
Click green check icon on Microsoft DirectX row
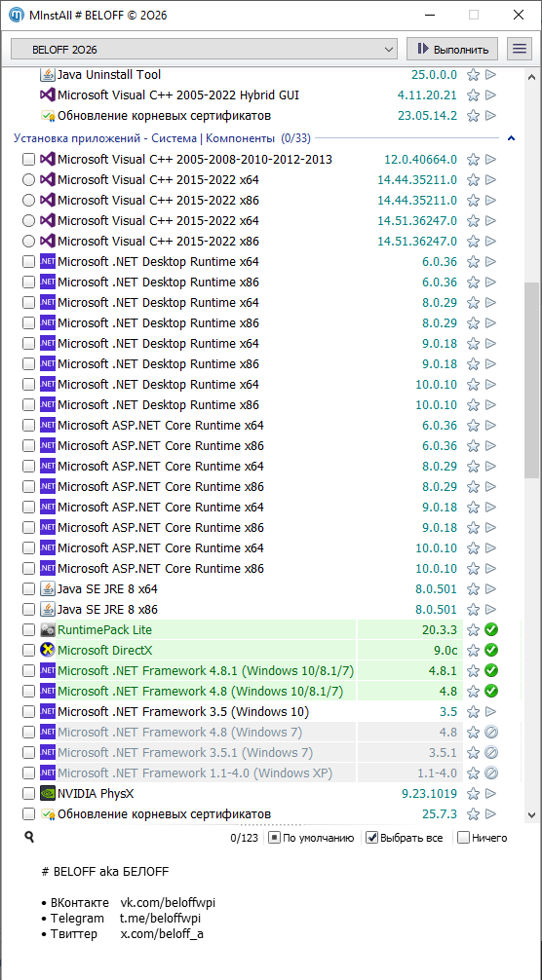491,650
